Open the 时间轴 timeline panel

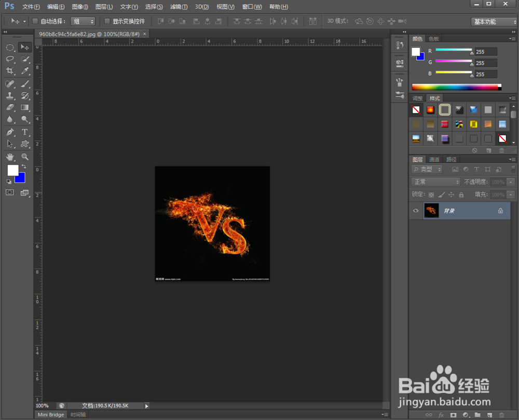tap(78, 414)
